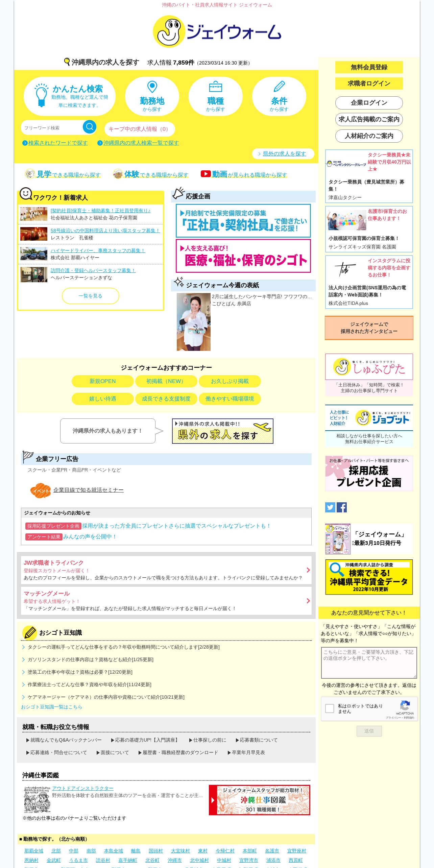Select the 新規OPEN category pill
434x868 pixels.
coord(103,381)
